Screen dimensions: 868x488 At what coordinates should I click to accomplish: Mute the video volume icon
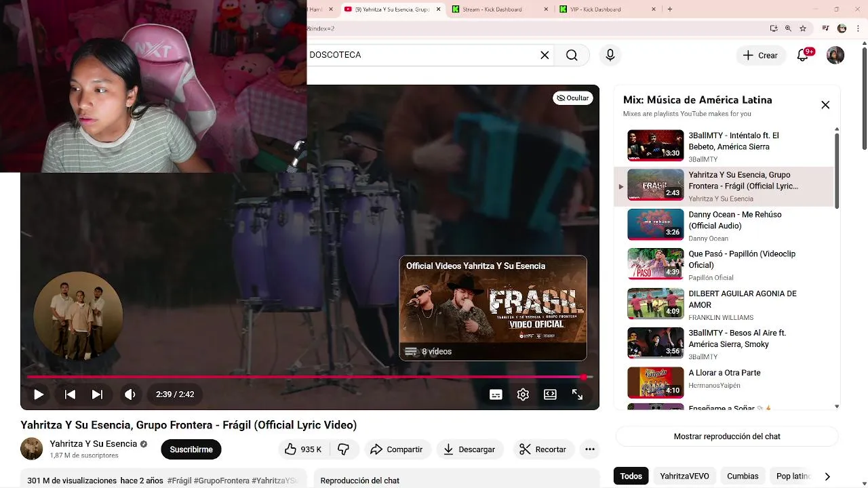130,394
